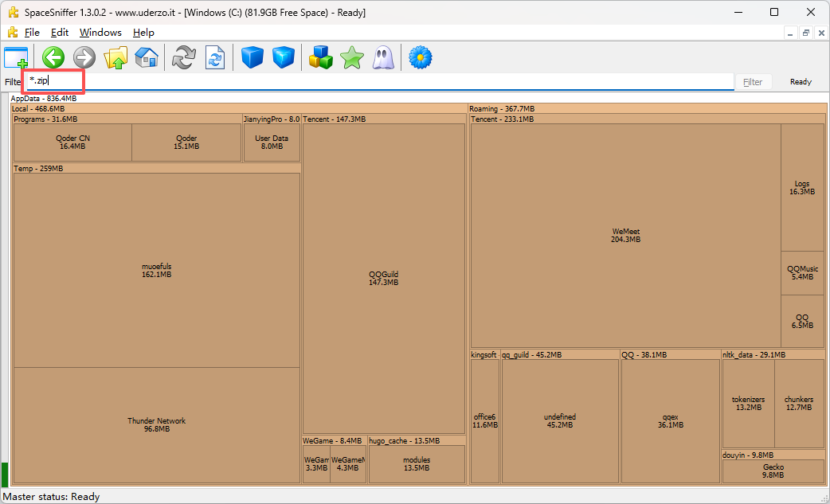Open the Windows menu
Image resolution: width=830 pixels, height=504 pixels.
(100, 33)
